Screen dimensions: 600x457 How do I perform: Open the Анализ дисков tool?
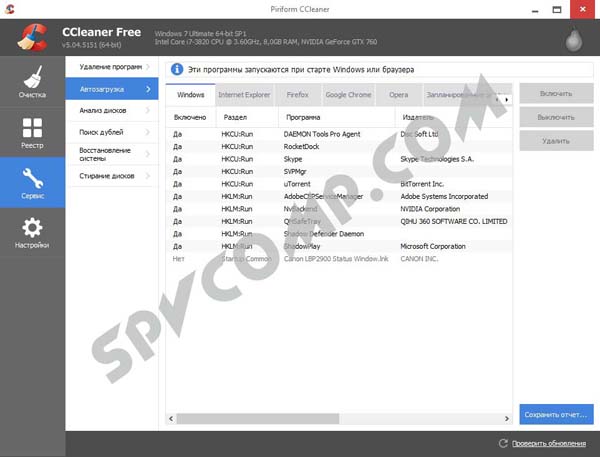(103, 110)
